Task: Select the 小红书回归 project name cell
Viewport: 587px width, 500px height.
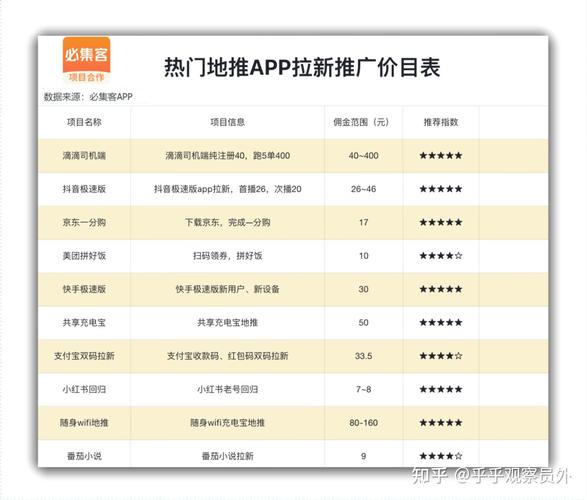Action: (x=84, y=390)
